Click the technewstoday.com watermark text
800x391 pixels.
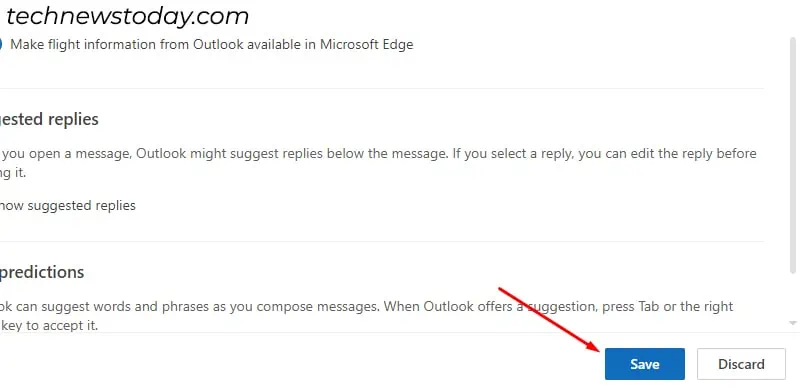coord(128,16)
